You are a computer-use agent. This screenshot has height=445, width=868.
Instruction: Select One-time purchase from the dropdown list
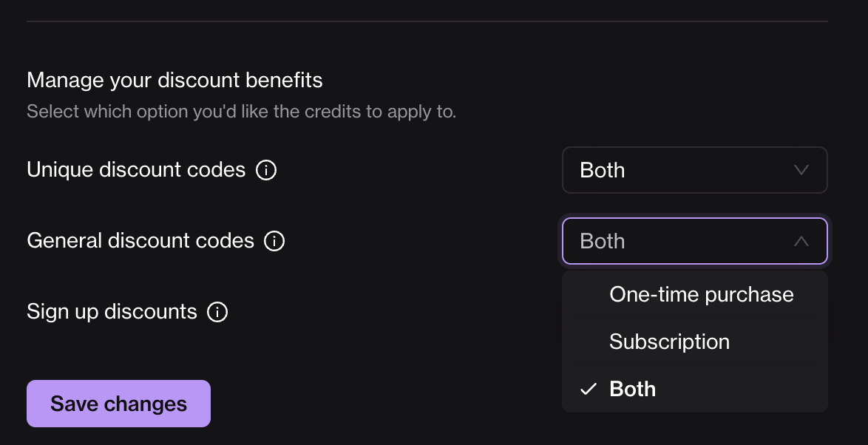(x=701, y=295)
